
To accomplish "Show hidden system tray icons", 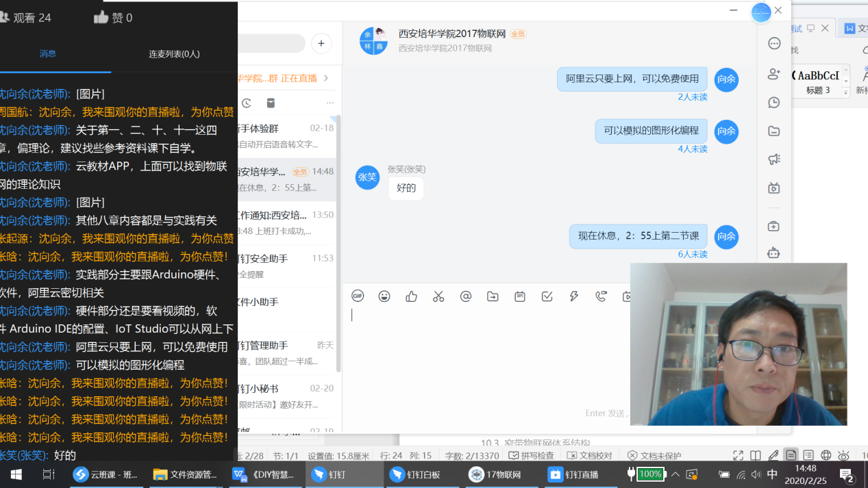I will point(675,474).
